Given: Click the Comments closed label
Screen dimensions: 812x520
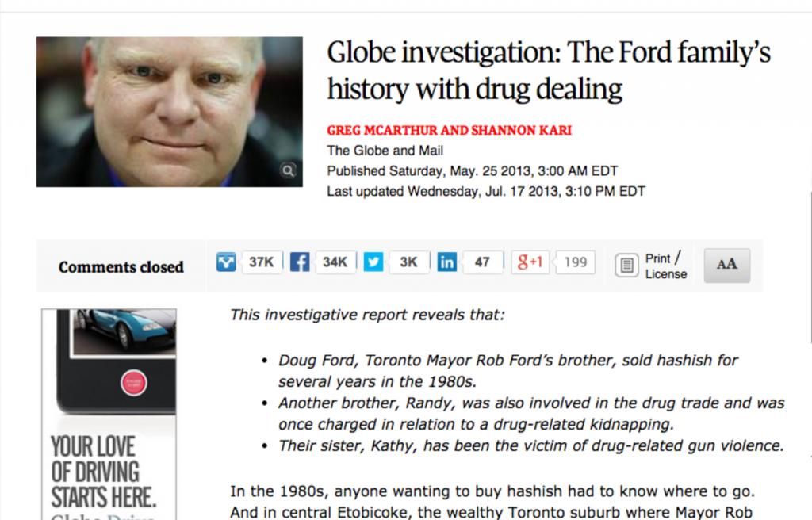Looking at the screenshot, I should [121, 267].
